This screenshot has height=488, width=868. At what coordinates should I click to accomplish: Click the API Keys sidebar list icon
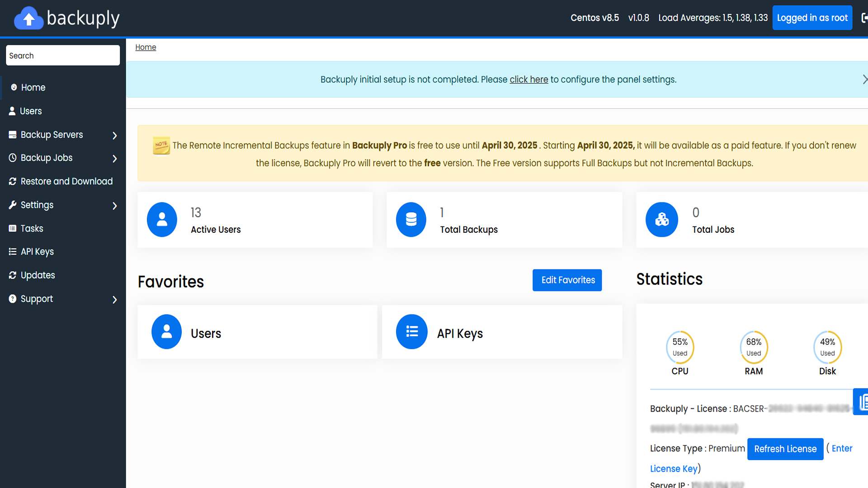(13, 252)
